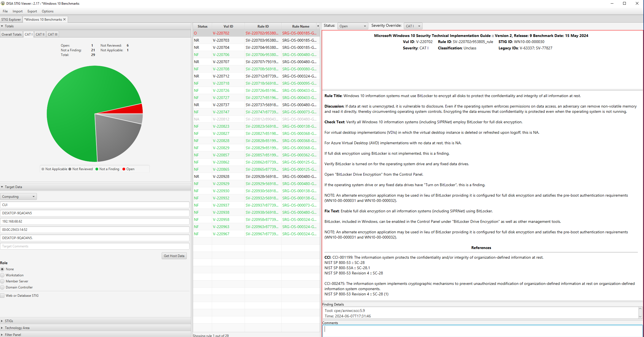
Task: Click the Get Host Data button
Action: tap(174, 256)
